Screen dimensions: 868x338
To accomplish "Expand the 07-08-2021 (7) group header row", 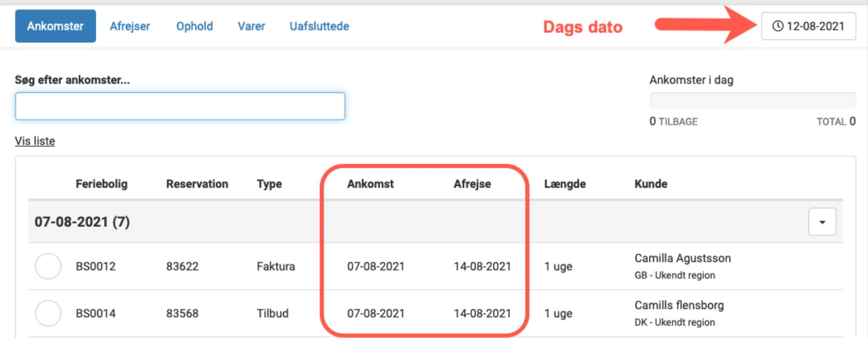I will [x=82, y=222].
